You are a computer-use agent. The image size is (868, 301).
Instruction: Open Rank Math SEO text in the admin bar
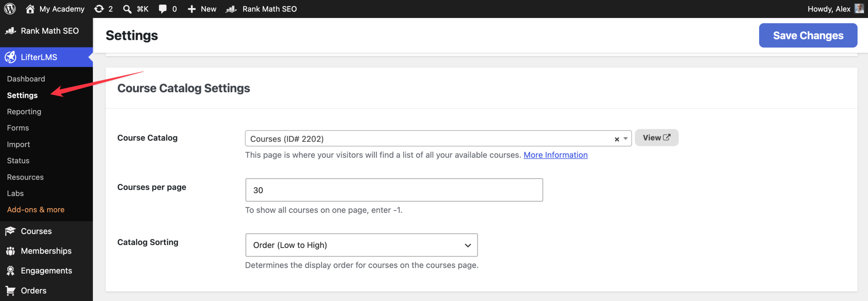pos(270,9)
